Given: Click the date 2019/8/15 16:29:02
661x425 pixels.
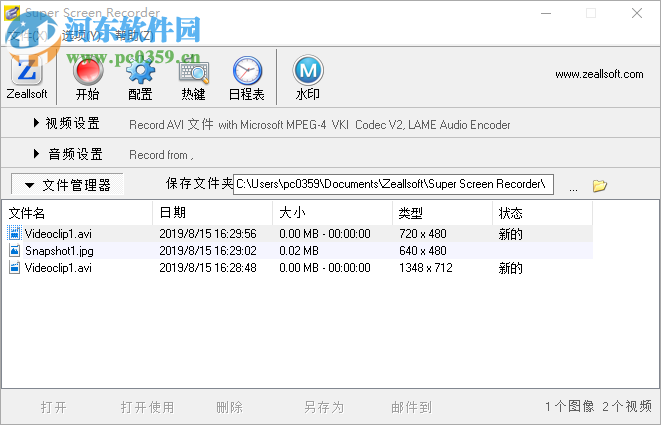Looking at the screenshot, I should (x=208, y=251).
